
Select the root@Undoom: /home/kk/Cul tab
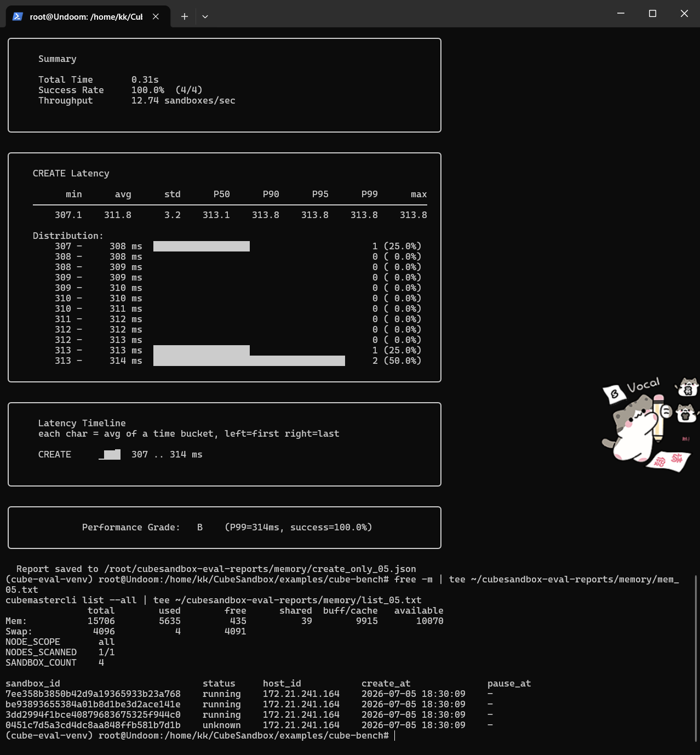coord(88,16)
